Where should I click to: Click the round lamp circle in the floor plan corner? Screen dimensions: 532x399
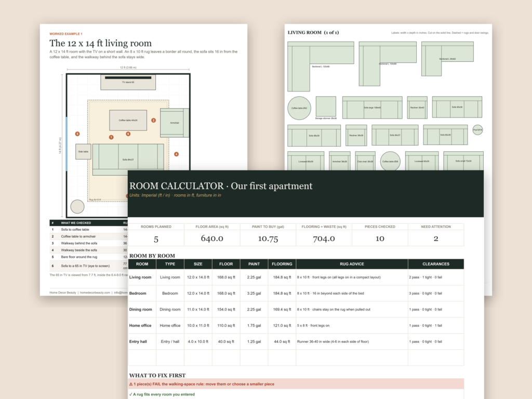(77, 207)
